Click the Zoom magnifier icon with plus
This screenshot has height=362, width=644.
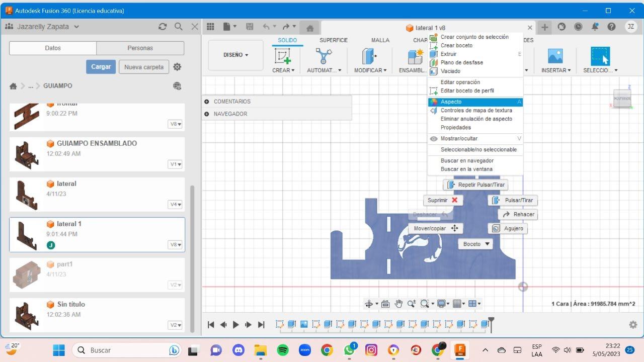click(x=412, y=304)
